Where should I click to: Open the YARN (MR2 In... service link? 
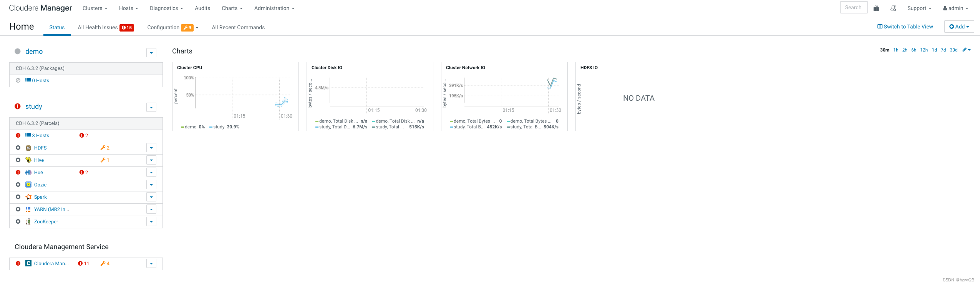pyautogui.click(x=51, y=210)
